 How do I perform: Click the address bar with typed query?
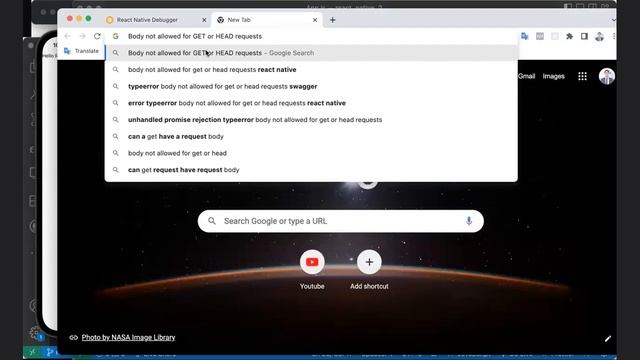point(311,36)
